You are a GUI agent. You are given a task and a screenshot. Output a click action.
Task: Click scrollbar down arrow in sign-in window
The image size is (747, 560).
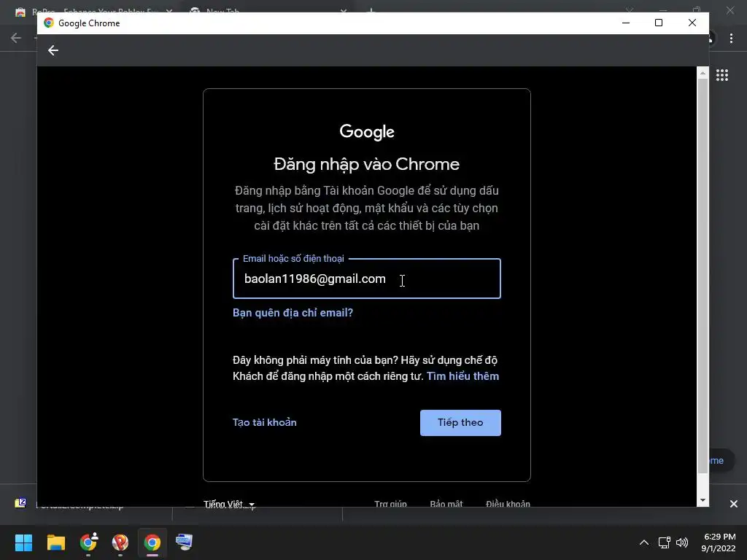tap(703, 500)
